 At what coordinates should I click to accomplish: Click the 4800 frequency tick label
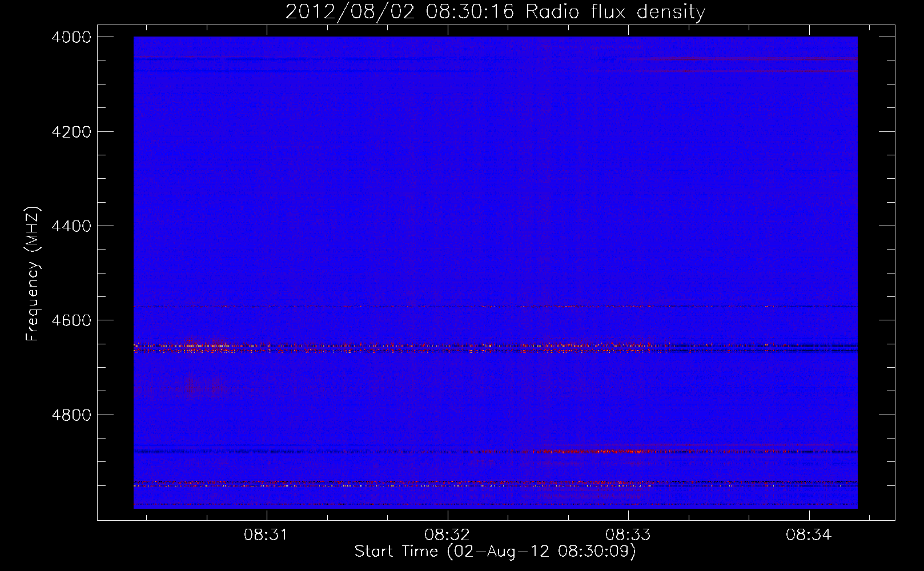pyautogui.click(x=71, y=415)
